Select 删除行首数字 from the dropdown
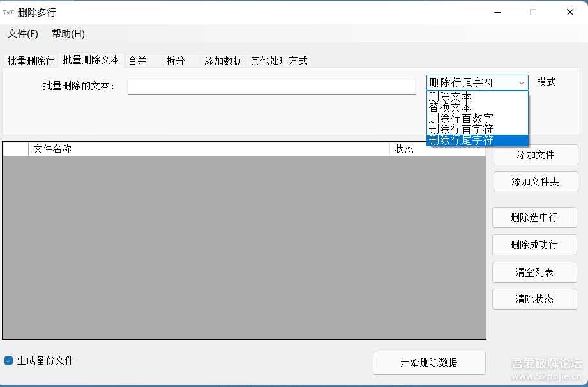 click(458, 118)
